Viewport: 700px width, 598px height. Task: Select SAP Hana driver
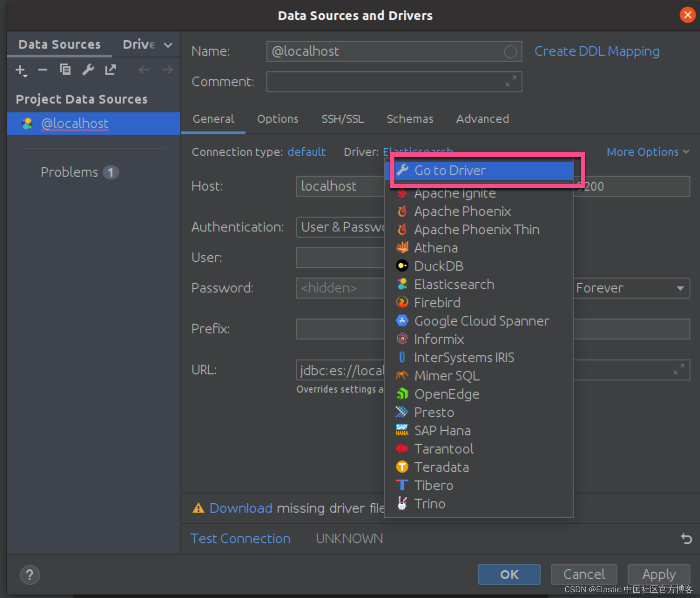479,431
